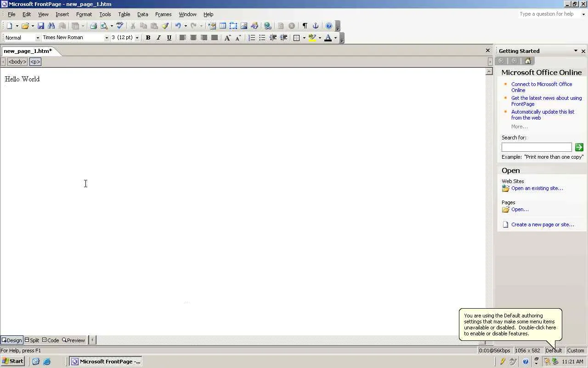
Task: Open the Getting Started task pane dropdown arrow
Action: click(576, 51)
